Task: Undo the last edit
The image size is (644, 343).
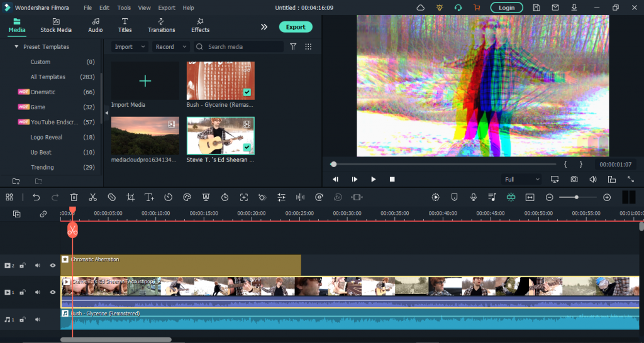Action: pyautogui.click(x=36, y=197)
